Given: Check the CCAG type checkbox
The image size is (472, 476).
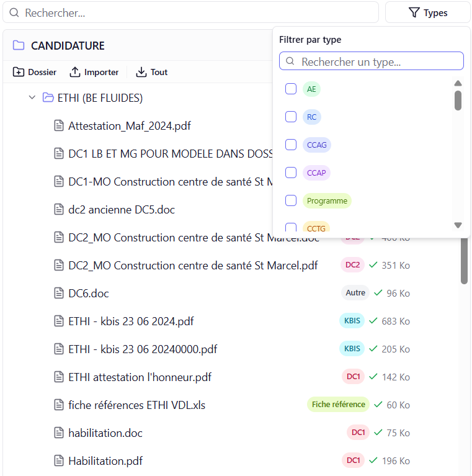Looking at the screenshot, I should click(x=291, y=145).
